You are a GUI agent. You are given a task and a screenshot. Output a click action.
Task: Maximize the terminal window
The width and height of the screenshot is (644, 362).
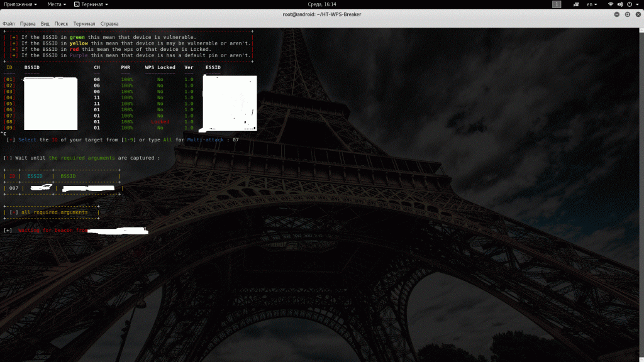click(626, 14)
